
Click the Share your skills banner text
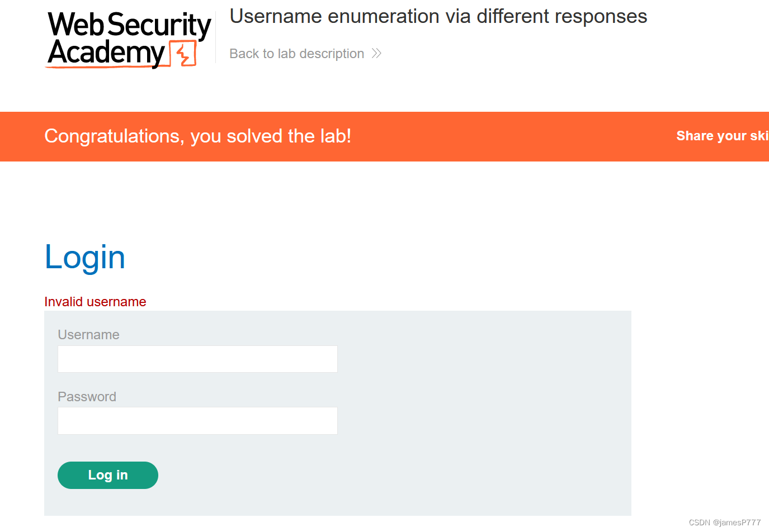point(721,136)
